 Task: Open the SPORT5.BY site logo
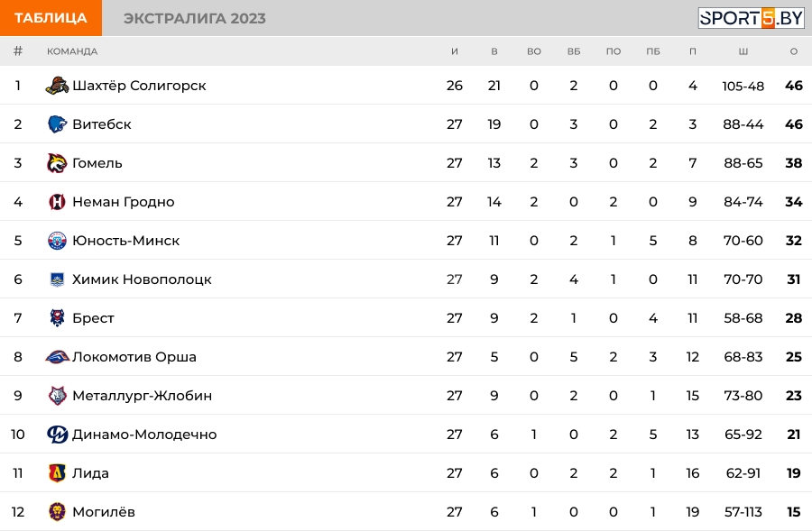[751, 18]
